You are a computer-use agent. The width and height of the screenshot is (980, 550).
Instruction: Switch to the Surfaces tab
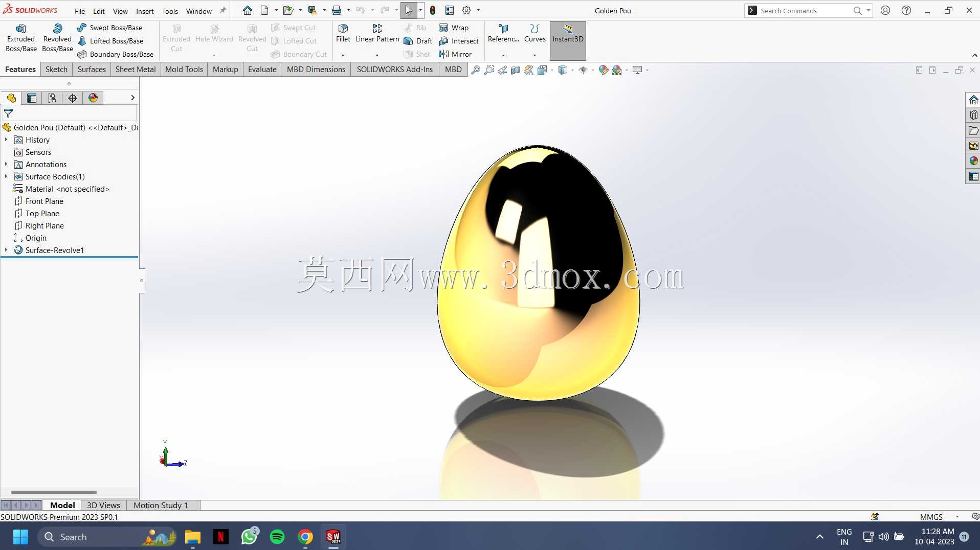click(x=92, y=70)
